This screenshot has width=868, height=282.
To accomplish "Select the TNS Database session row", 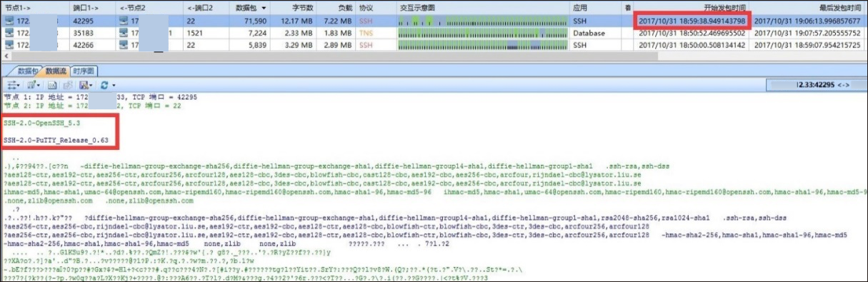I will tap(434, 33).
